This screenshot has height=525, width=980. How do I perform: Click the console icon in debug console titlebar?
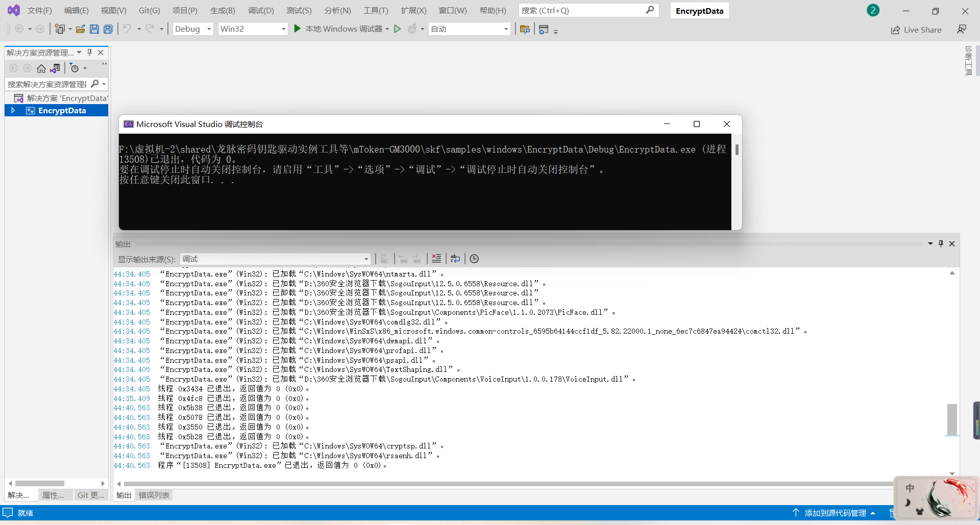129,124
